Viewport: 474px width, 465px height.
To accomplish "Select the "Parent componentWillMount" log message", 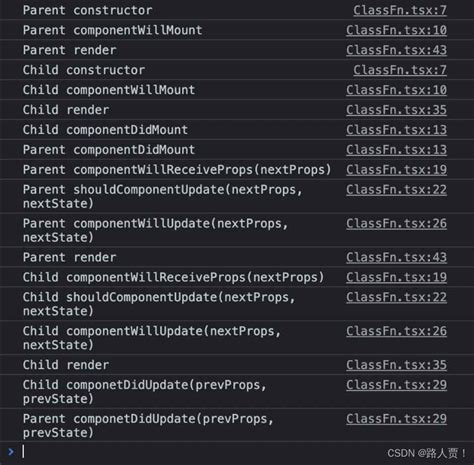I will click(112, 30).
